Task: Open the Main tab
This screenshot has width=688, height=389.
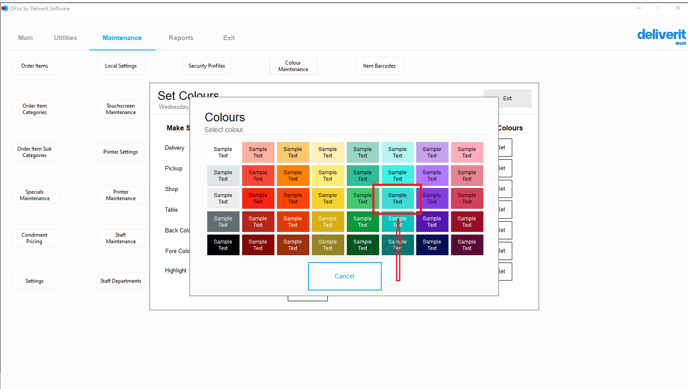Action: (x=25, y=38)
